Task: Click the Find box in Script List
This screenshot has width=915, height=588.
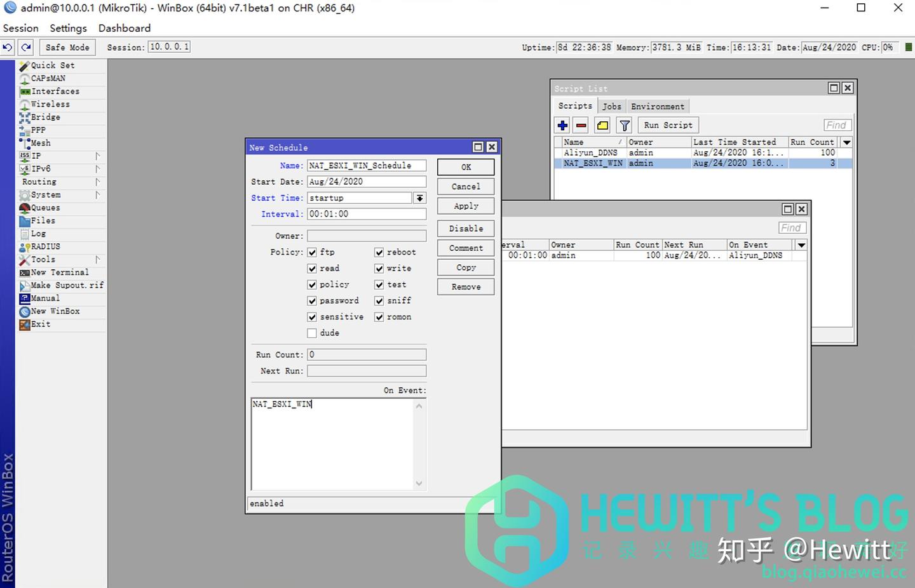Action: [x=836, y=125]
